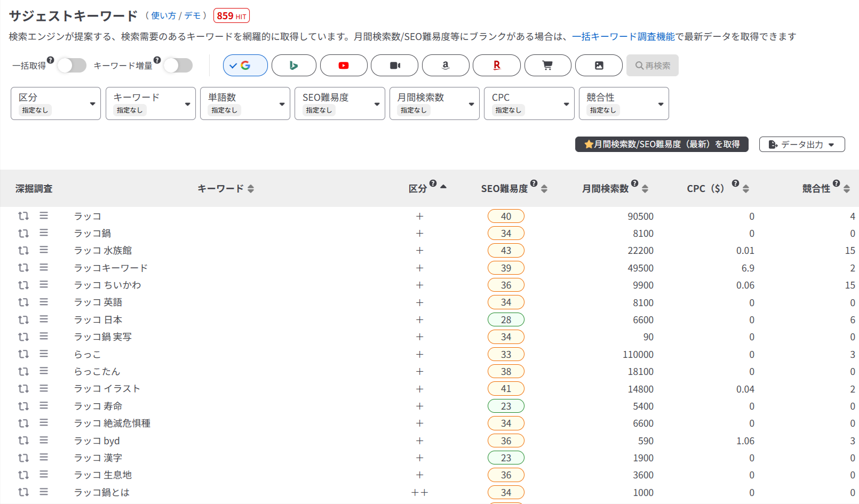
Task: Toggle the 一括取得 switch
Action: [x=71, y=66]
